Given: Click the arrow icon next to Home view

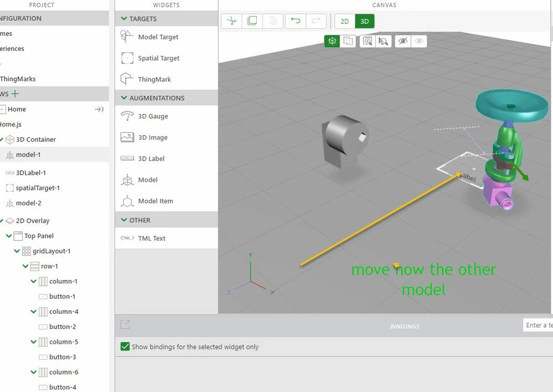Looking at the screenshot, I should (99, 109).
